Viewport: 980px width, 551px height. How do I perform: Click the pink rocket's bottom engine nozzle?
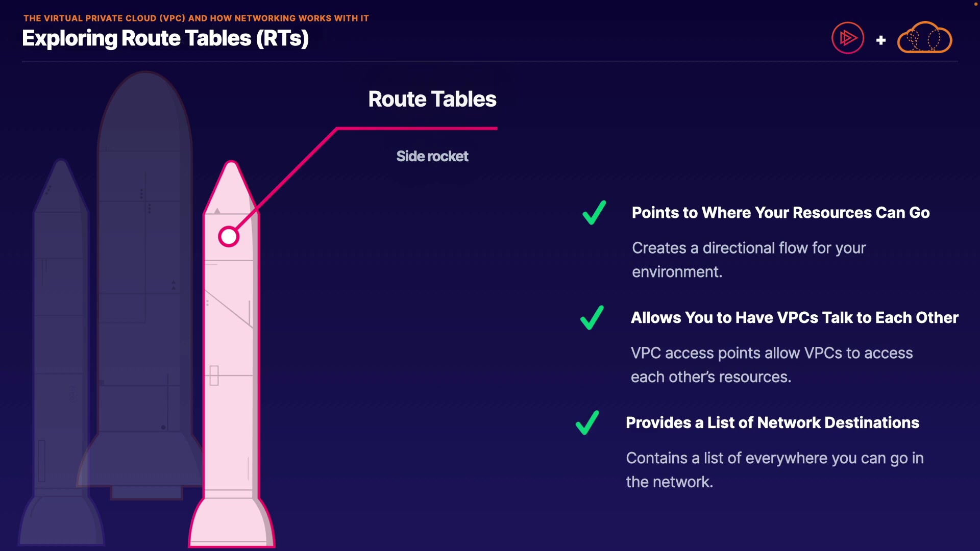(x=231, y=523)
